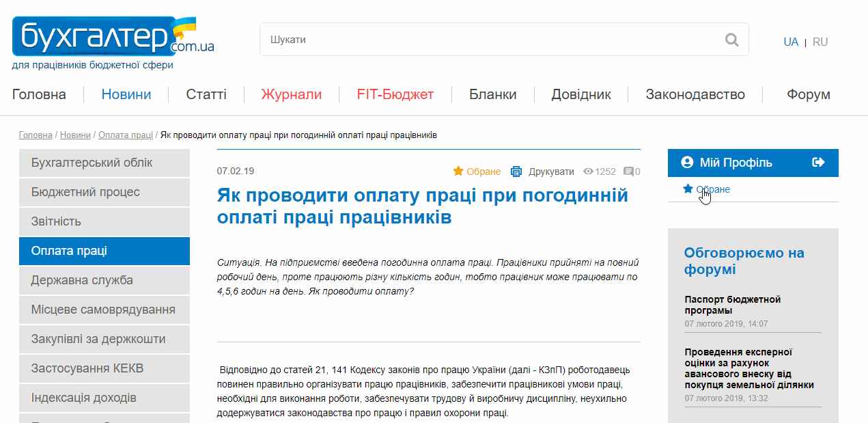868x423 pixels.
Task: Click the blue star icon by sidebar Обране
Action: 688,189
